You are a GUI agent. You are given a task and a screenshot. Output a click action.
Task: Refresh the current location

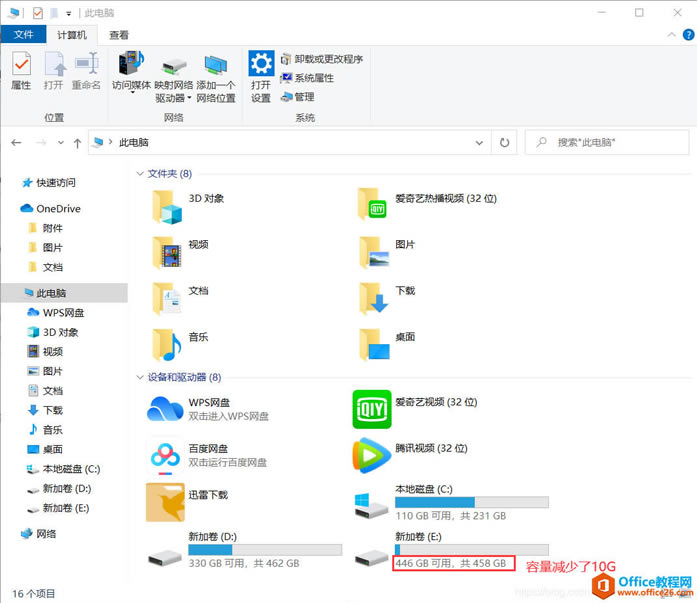point(504,143)
